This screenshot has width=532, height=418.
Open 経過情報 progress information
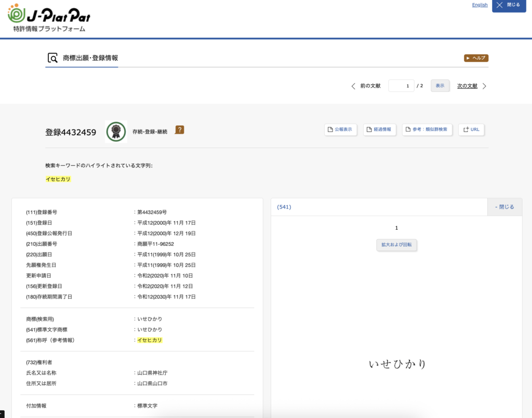[379, 129]
